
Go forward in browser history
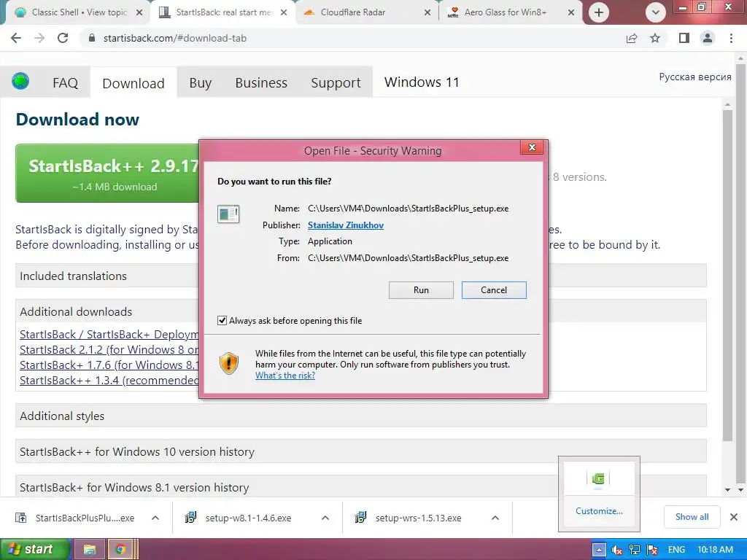coord(39,38)
